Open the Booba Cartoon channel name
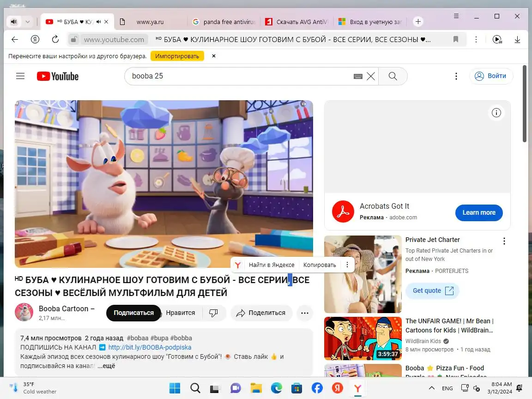This screenshot has width=532, height=399. (x=66, y=309)
